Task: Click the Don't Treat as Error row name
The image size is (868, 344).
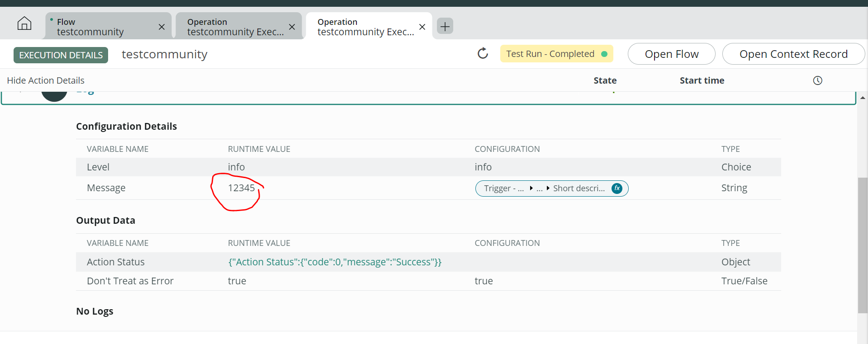Action: pyautogui.click(x=130, y=281)
